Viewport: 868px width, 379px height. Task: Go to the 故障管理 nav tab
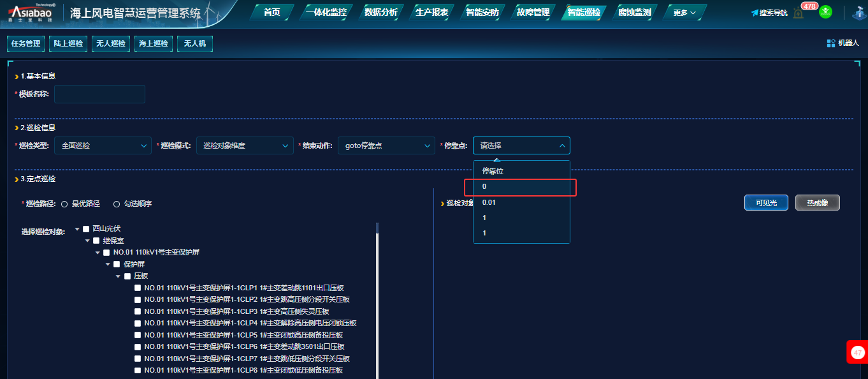(x=533, y=13)
